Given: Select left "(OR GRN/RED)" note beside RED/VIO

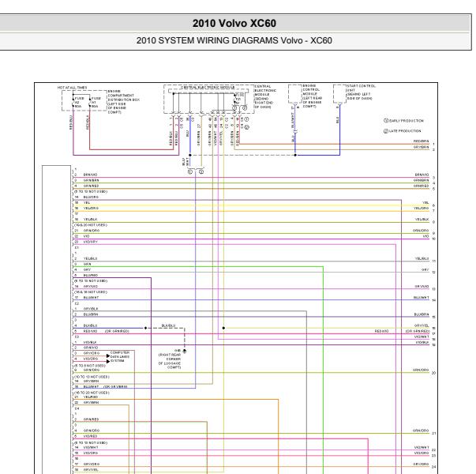Looking at the screenshot, I should 117,331.
